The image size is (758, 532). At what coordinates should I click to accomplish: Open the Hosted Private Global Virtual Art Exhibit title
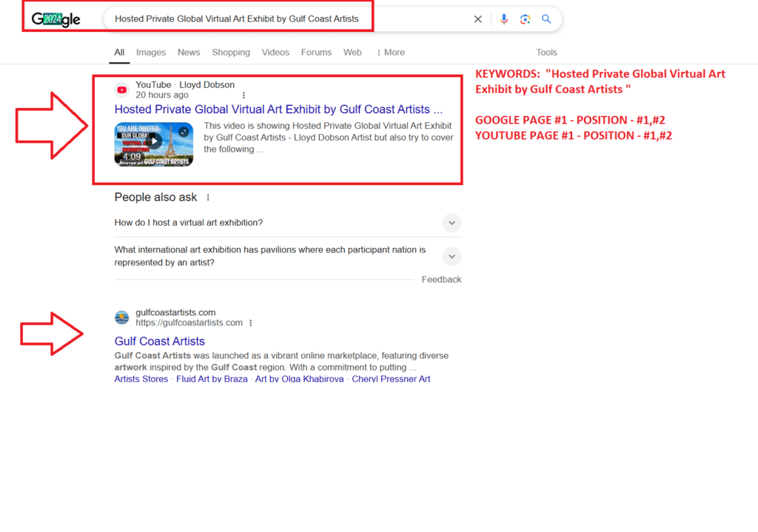pos(278,110)
